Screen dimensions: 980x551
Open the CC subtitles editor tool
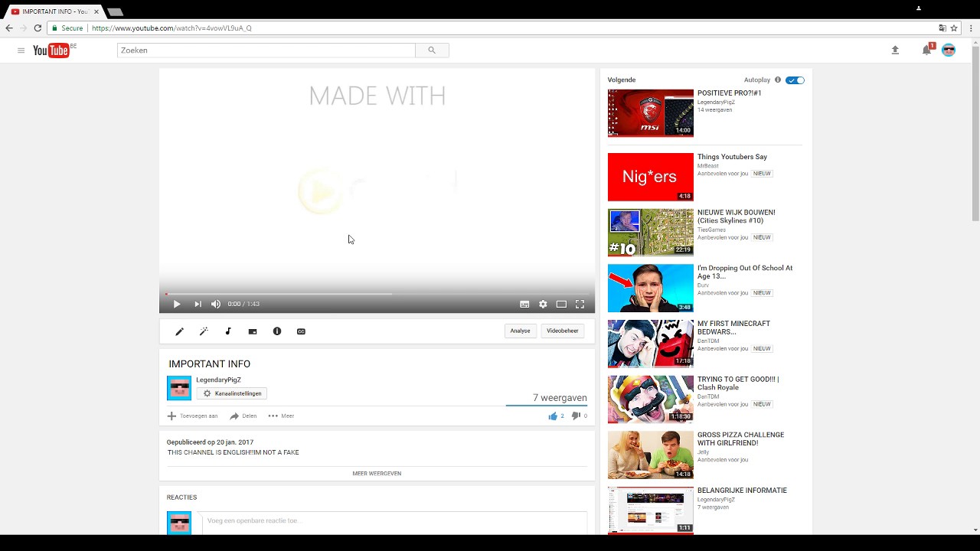tap(301, 331)
